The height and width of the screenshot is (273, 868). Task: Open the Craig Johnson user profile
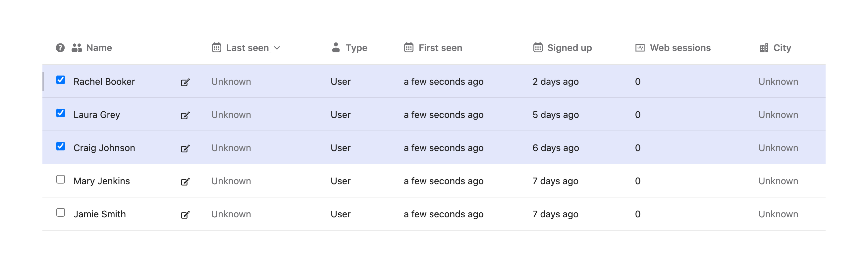click(104, 148)
